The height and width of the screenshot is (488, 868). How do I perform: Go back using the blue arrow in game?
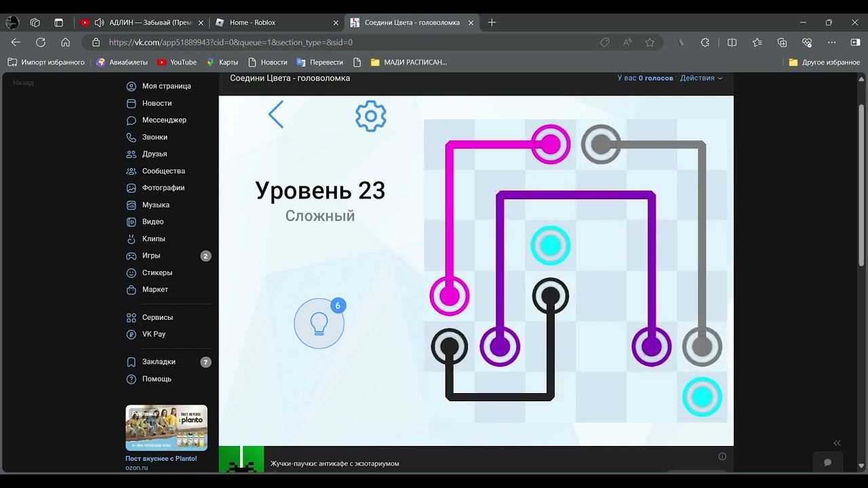click(x=276, y=115)
